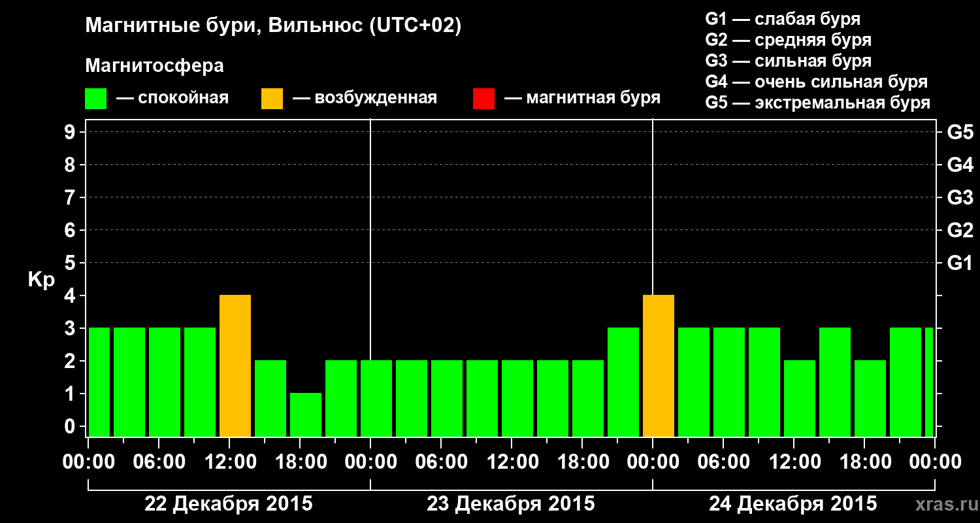This screenshot has height=523, width=980.
Task: Click the shortest green bar (Kp 1) on 22 December
Action: [306, 415]
